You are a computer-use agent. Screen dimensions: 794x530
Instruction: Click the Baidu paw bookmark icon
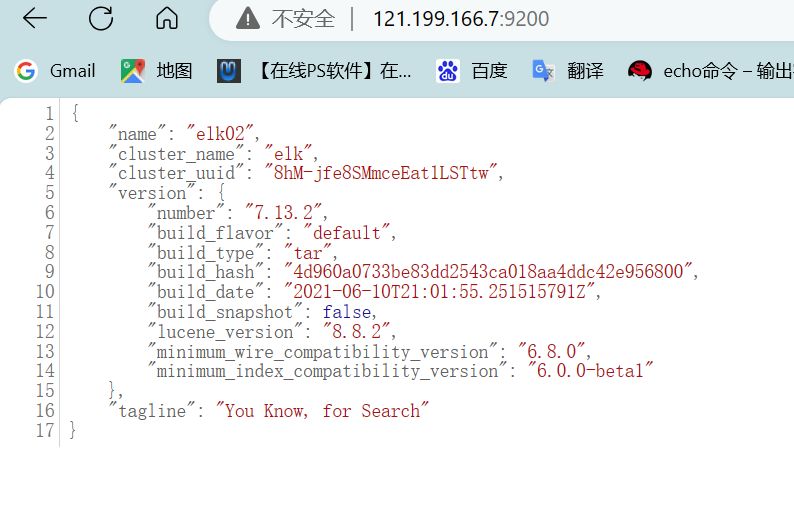tap(448, 71)
